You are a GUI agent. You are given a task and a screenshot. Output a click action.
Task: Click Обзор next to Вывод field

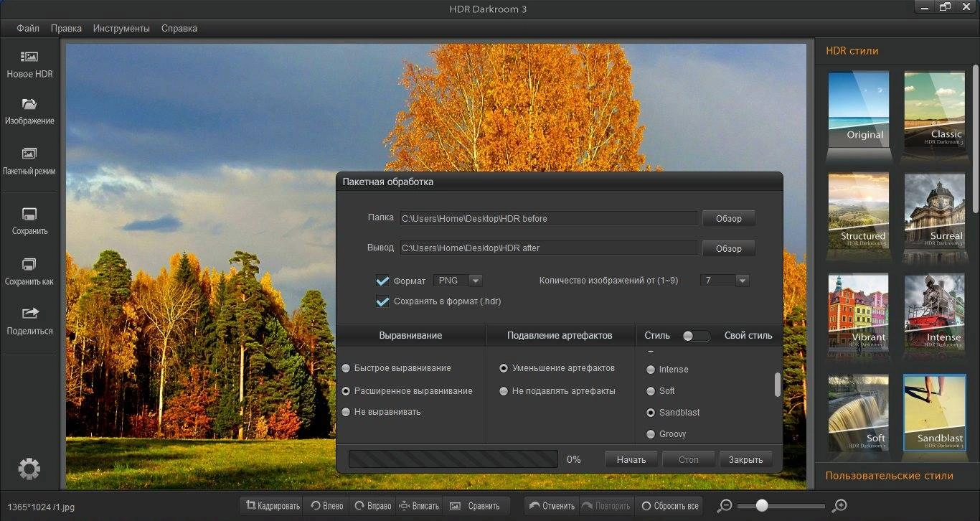pos(728,248)
